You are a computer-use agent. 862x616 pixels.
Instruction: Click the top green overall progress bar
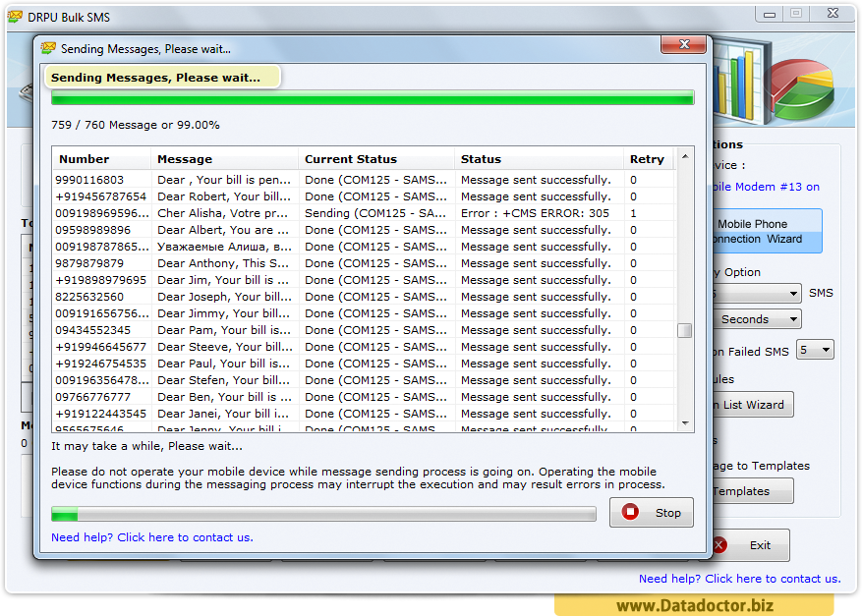tap(373, 98)
